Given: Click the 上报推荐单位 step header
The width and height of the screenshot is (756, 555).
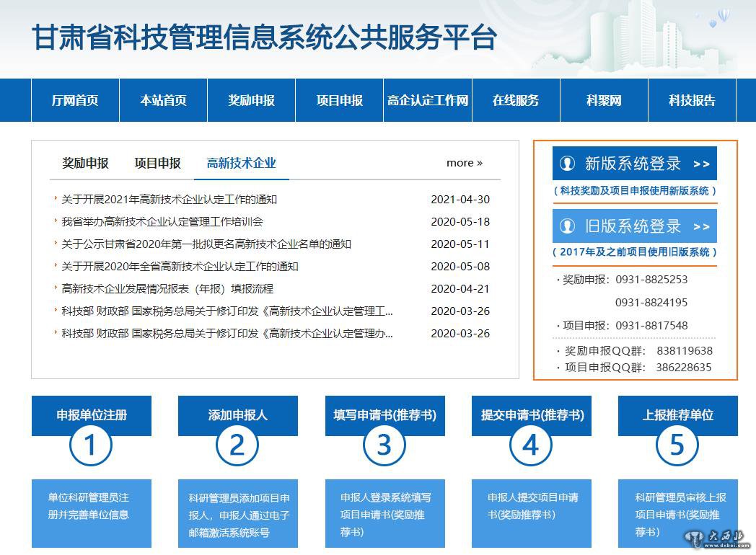Looking at the screenshot, I should pos(677,415).
